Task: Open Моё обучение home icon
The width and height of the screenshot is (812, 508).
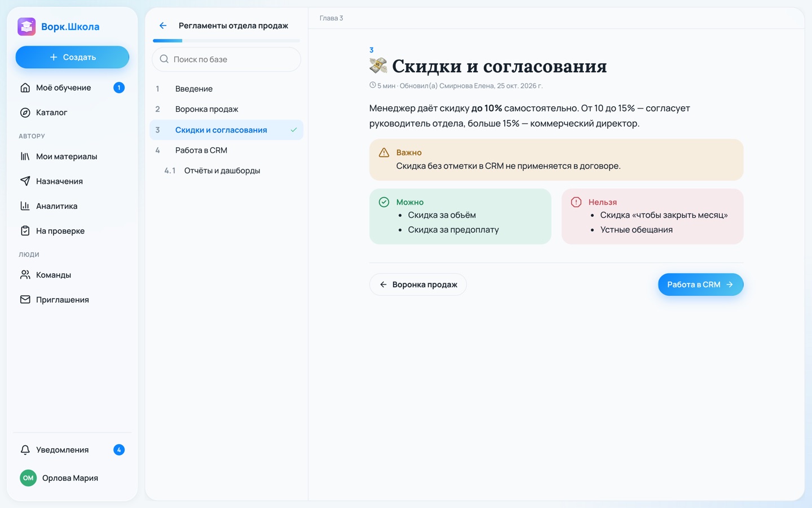Action: (25, 87)
